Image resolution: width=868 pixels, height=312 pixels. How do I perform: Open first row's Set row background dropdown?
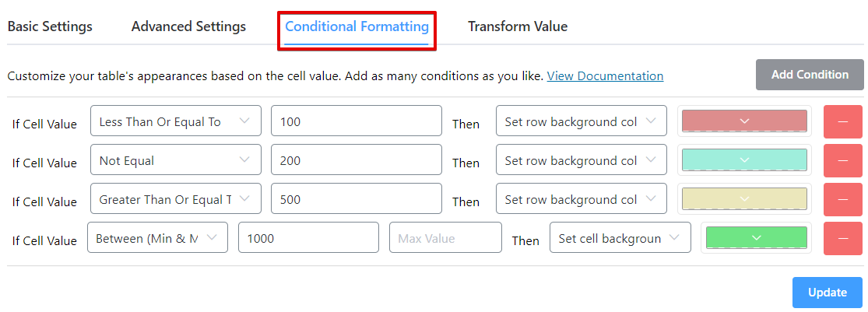tap(581, 121)
